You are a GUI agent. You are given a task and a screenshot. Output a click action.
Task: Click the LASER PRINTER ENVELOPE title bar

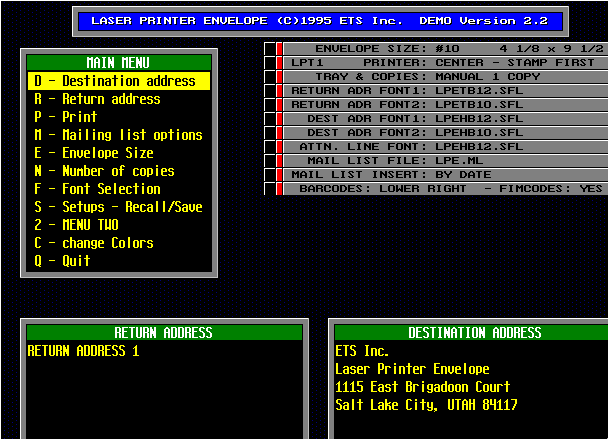click(320, 21)
